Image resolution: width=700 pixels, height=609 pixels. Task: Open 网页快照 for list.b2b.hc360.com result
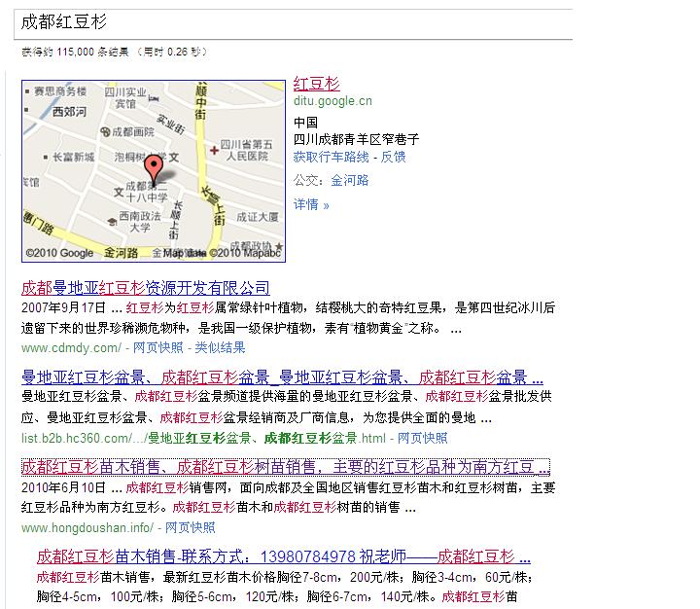pos(423,438)
